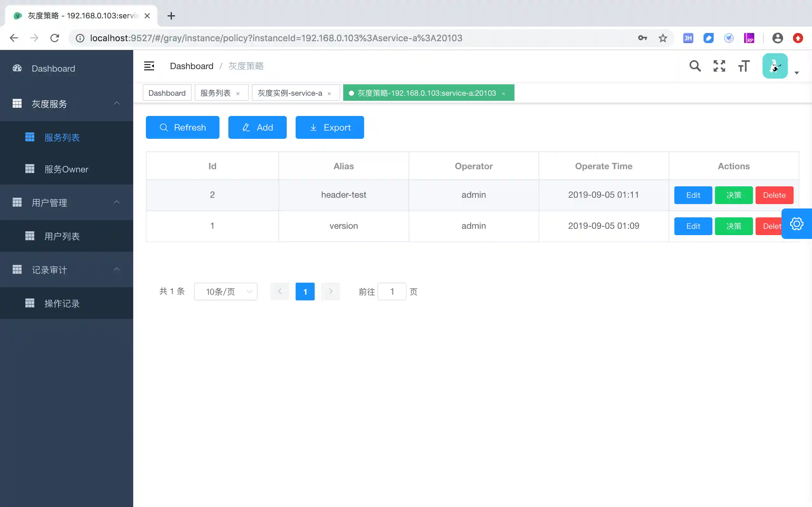Click Edit for the version row

tap(693, 226)
